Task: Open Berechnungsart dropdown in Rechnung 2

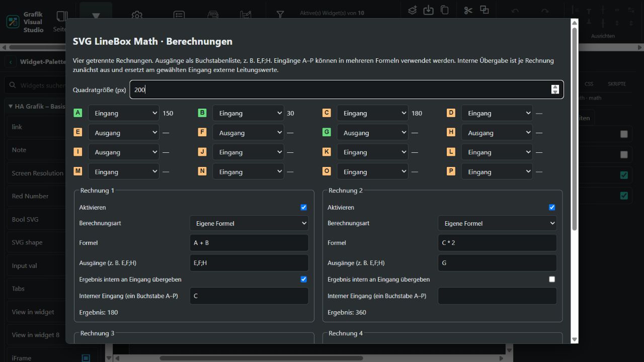Action: click(x=497, y=223)
